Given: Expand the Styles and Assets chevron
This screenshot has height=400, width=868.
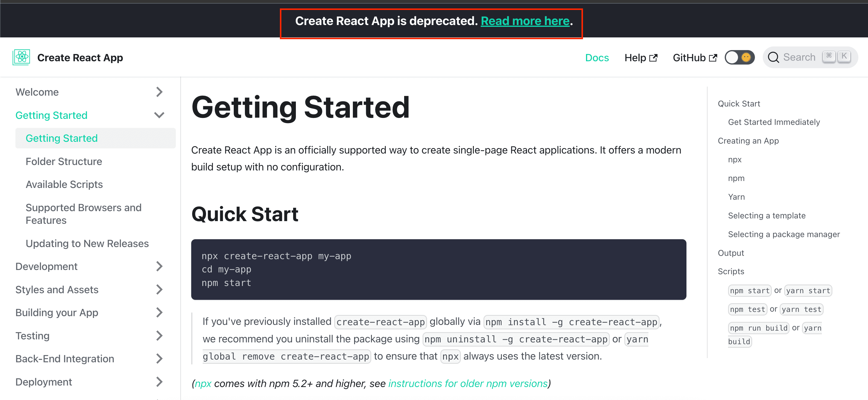Looking at the screenshot, I should tap(159, 290).
